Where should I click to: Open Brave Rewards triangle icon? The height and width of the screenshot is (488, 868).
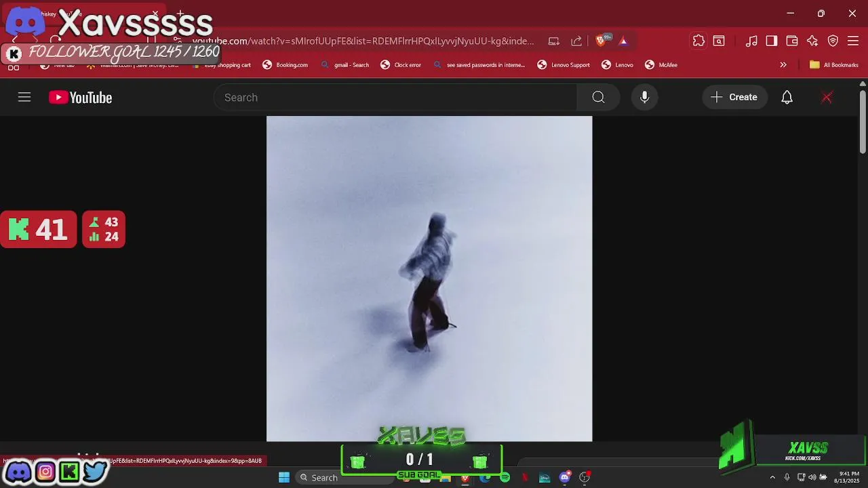click(x=623, y=41)
